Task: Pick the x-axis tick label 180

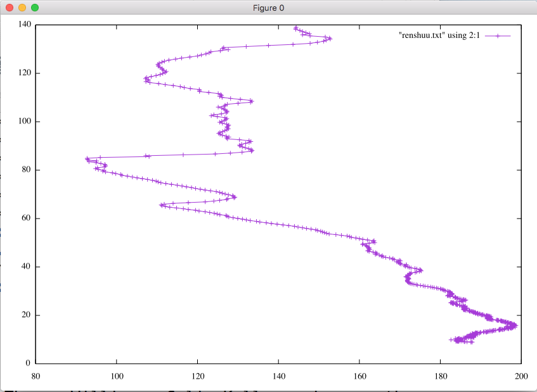Action: pyautogui.click(x=441, y=376)
